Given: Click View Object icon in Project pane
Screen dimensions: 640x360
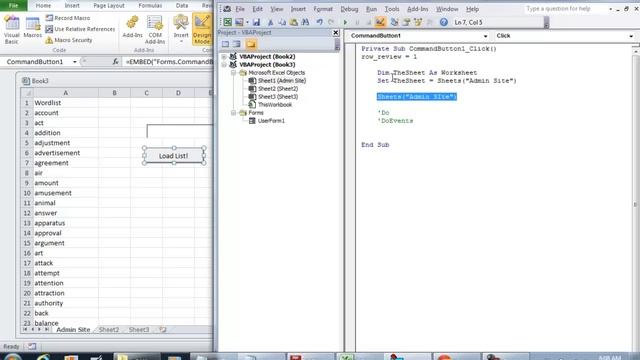Looking at the screenshot, I should click(x=237, y=44).
